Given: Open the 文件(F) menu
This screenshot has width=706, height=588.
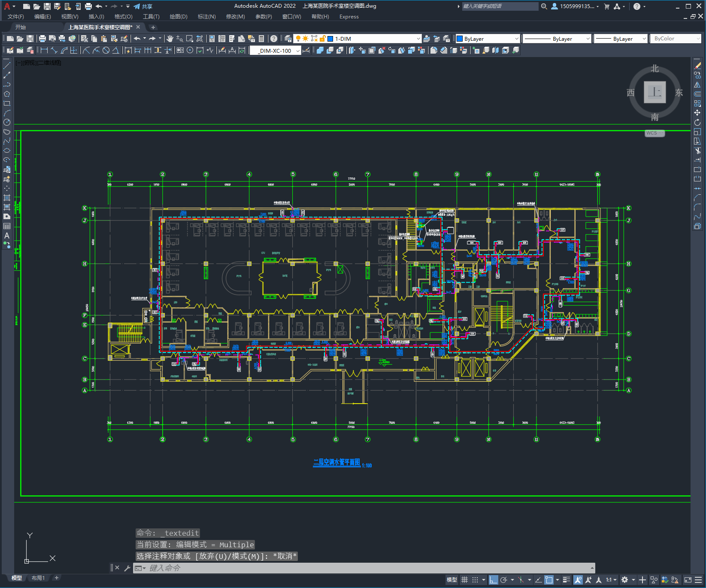Looking at the screenshot, I should tap(16, 17).
